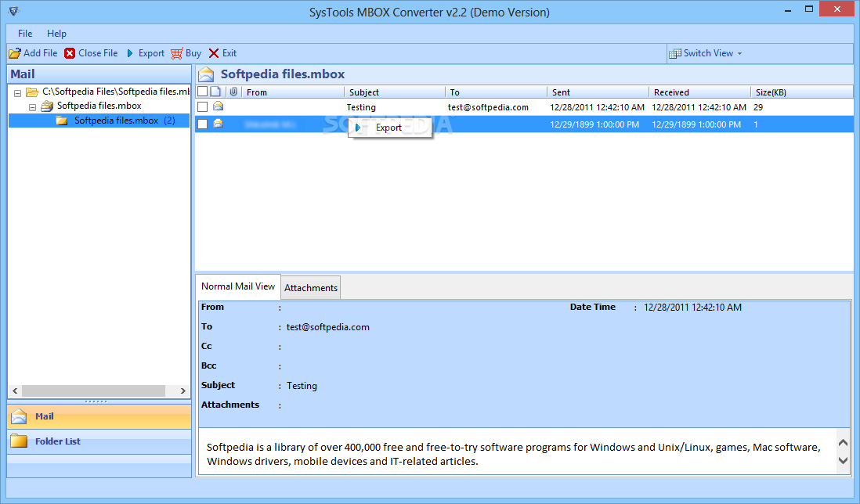Open the File menu
Screen dimensions: 860x504
pyautogui.click(x=25, y=34)
